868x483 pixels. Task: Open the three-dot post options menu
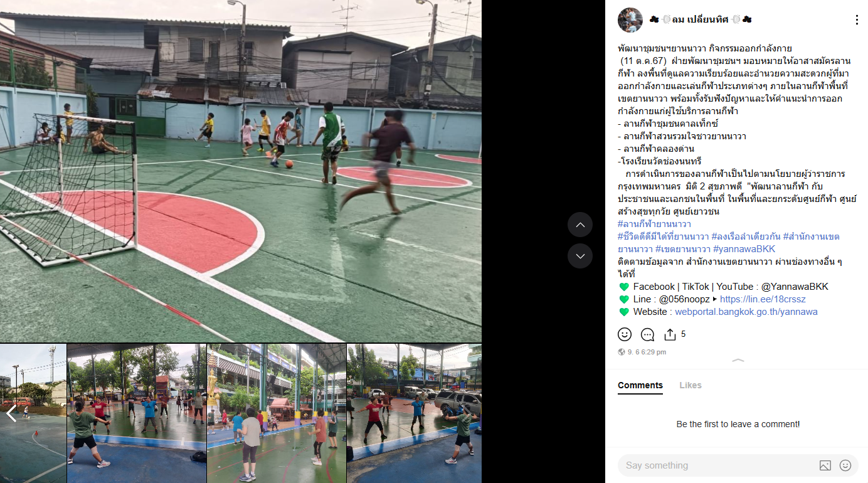tap(857, 20)
